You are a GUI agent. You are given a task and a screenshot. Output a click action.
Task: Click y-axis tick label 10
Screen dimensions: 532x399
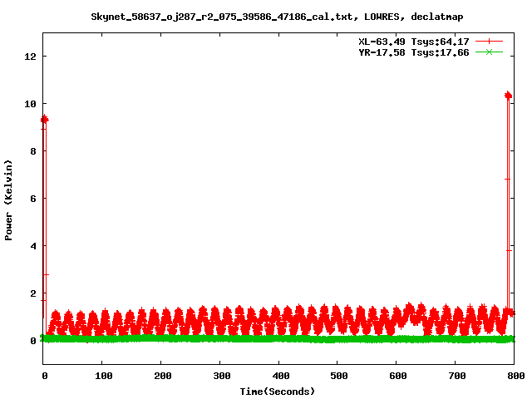30,104
